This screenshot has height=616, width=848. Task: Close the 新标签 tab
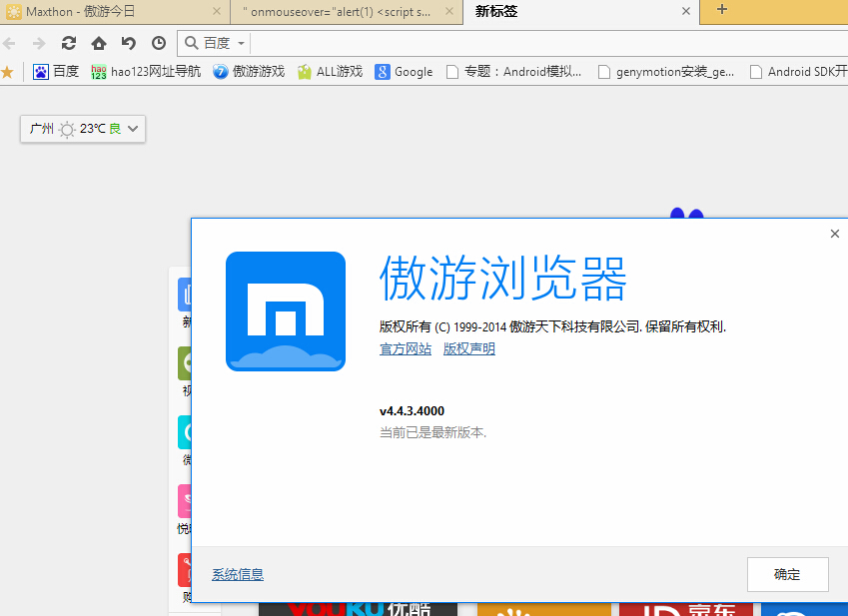point(686,11)
